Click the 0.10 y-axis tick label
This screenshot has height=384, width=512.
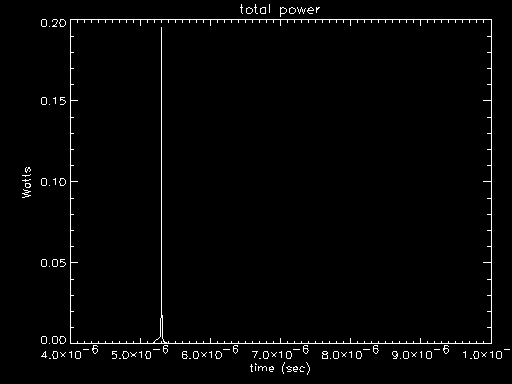coord(53,182)
